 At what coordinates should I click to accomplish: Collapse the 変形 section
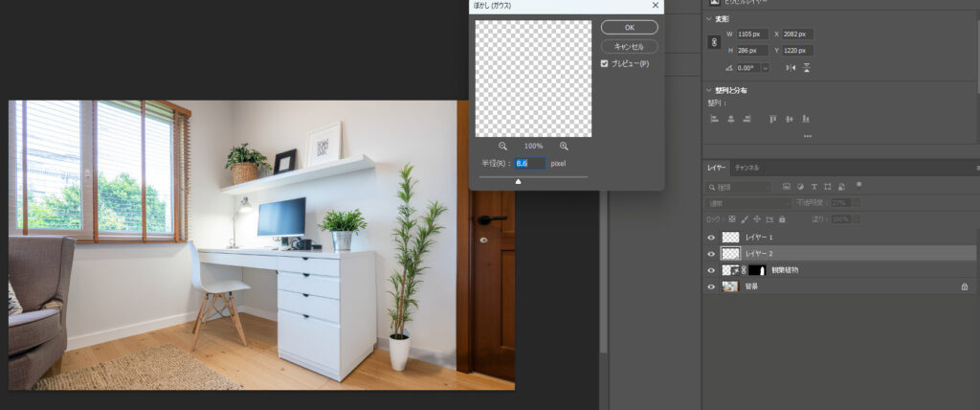coord(709,19)
